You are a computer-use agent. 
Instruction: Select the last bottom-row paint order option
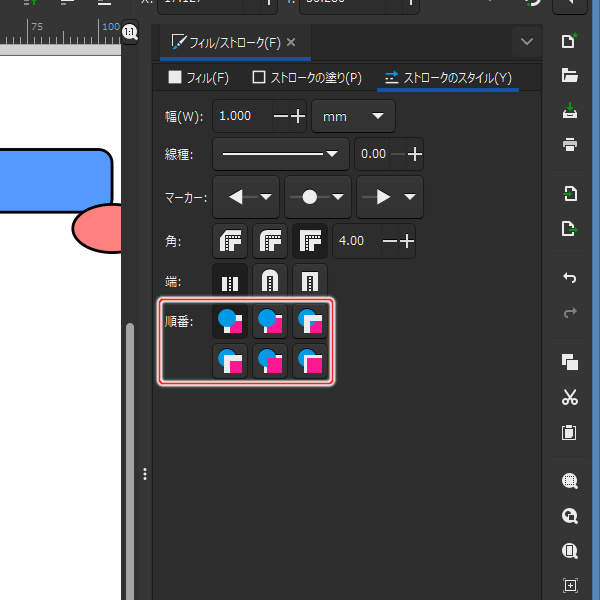[309, 360]
